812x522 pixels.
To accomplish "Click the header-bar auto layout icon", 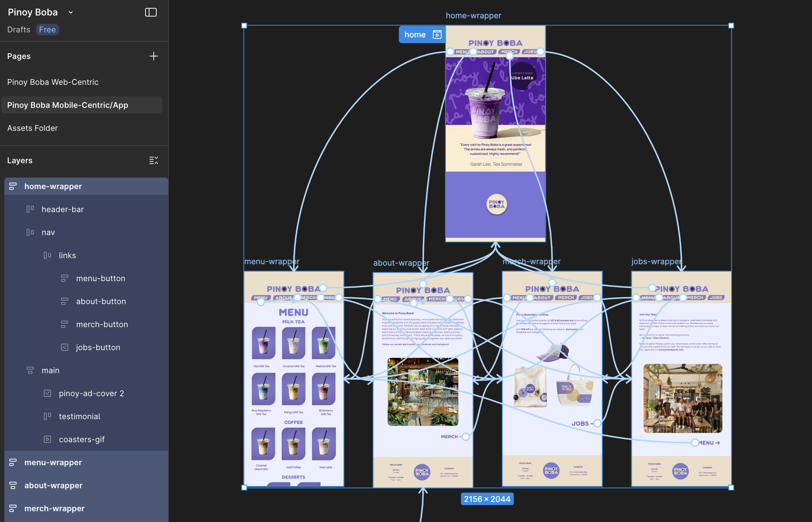I will pos(30,209).
